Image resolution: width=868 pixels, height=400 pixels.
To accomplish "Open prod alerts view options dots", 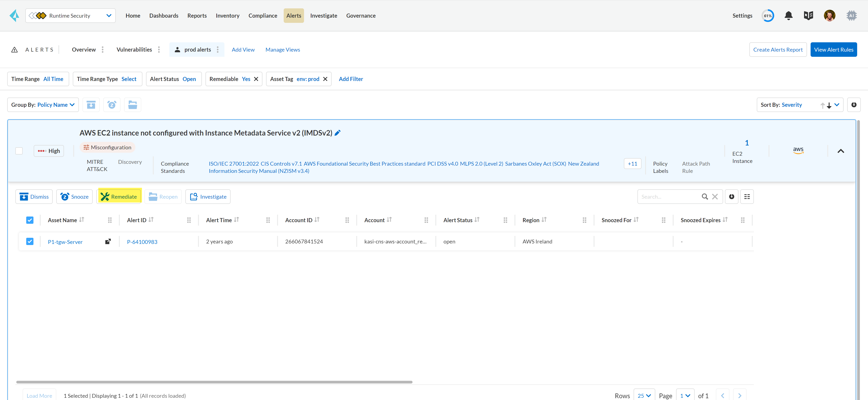I will [x=218, y=50].
